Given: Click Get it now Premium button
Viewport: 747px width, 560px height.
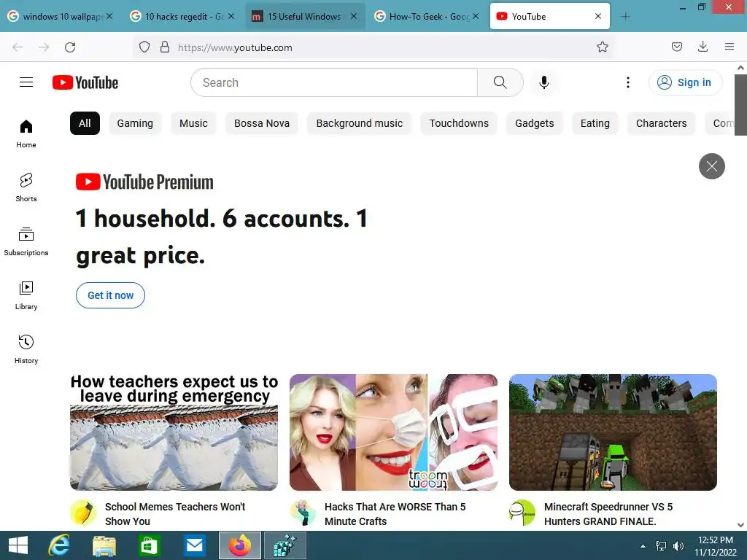Looking at the screenshot, I should pos(111,295).
